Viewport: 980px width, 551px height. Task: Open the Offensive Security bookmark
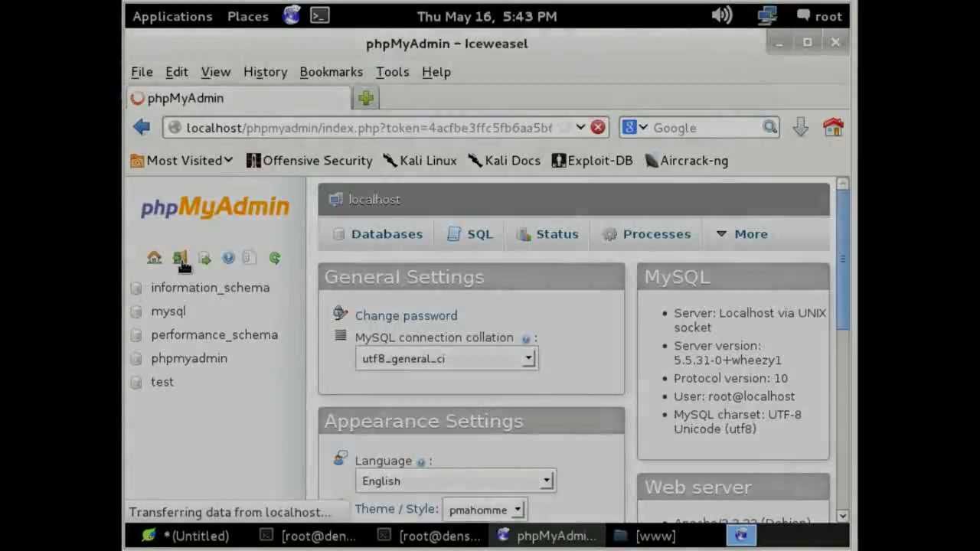pos(309,161)
